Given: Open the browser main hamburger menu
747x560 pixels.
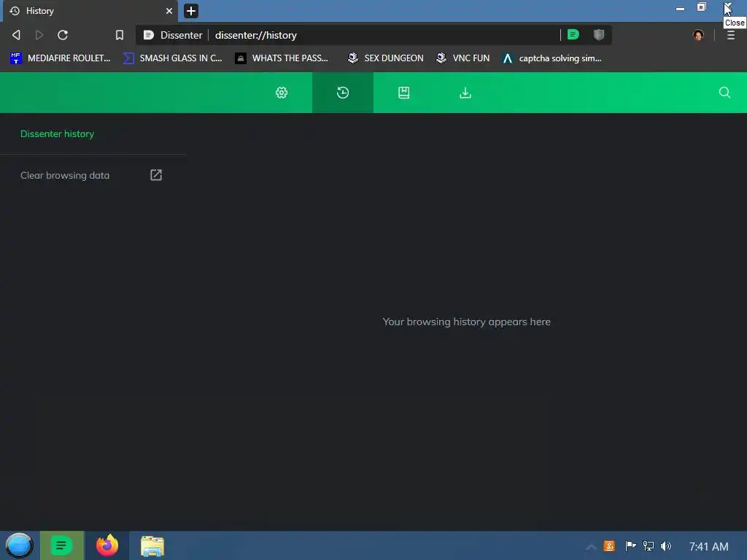Looking at the screenshot, I should point(731,35).
